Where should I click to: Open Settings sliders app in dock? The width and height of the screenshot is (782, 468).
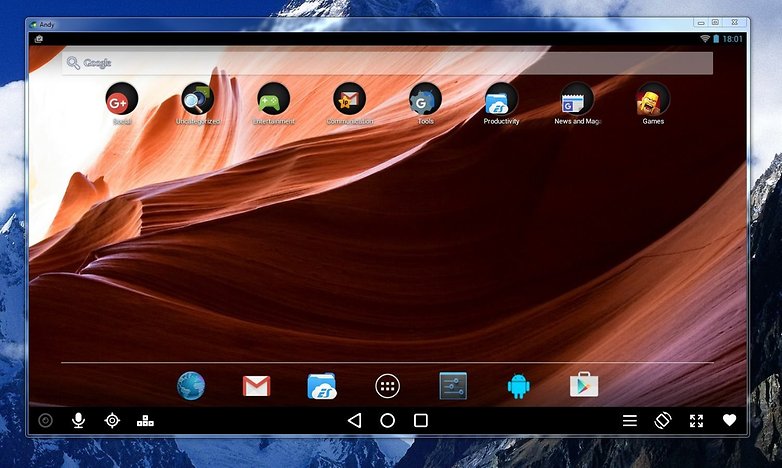pos(453,386)
